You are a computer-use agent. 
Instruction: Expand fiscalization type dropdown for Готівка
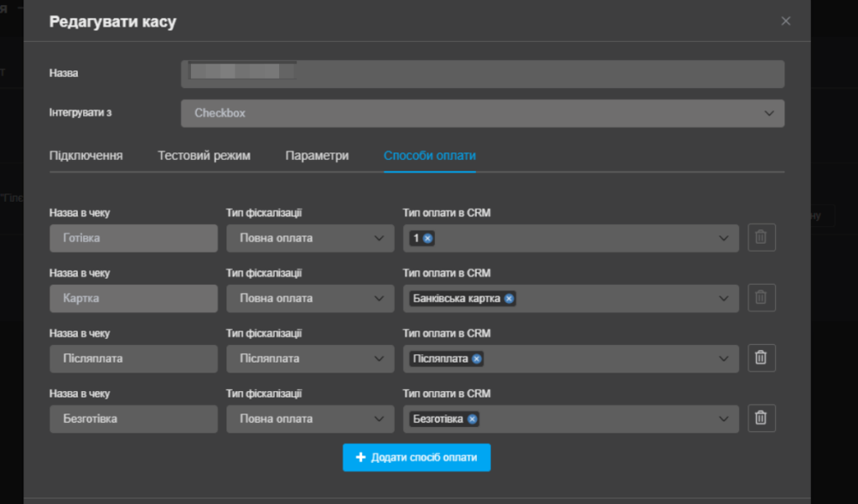click(310, 238)
